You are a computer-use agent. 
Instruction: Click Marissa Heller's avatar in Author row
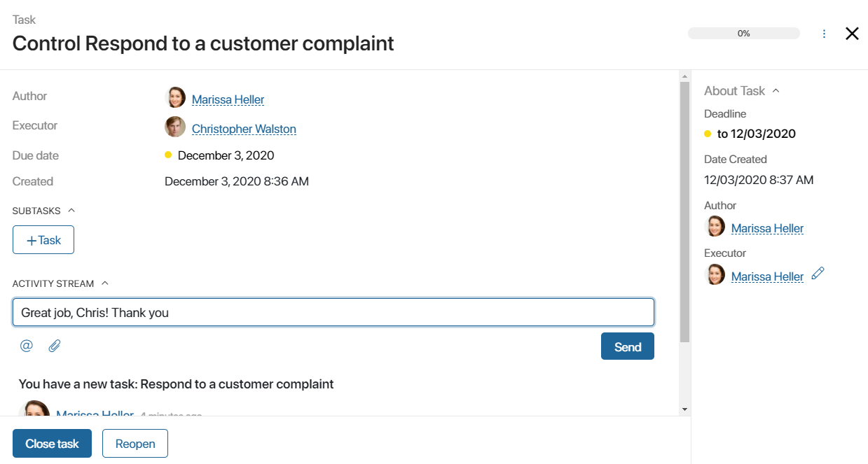tap(175, 98)
